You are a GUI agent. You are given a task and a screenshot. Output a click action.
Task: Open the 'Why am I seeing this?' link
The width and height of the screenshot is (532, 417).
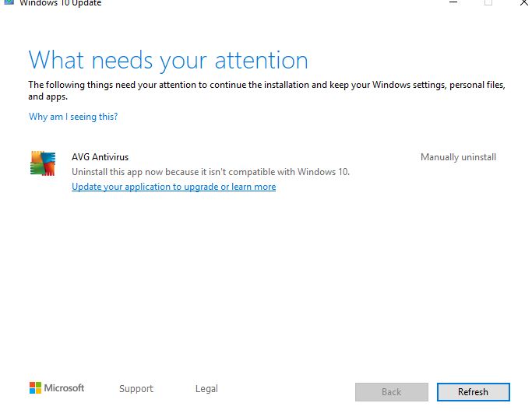click(73, 117)
